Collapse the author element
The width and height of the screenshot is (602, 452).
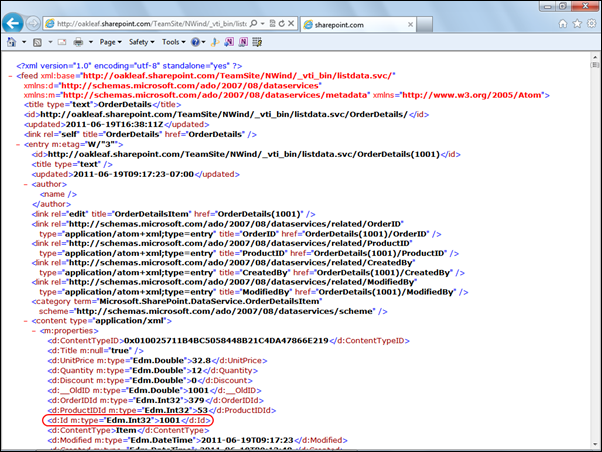26,185
